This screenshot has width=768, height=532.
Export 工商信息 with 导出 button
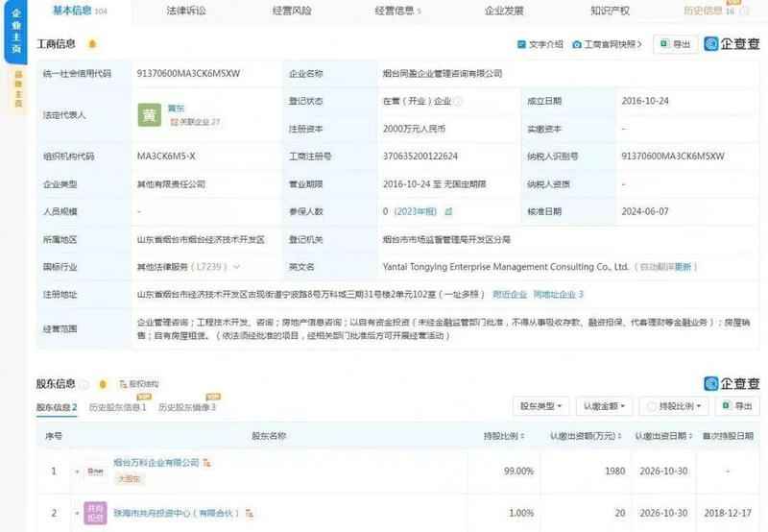[x=676, y=44]
